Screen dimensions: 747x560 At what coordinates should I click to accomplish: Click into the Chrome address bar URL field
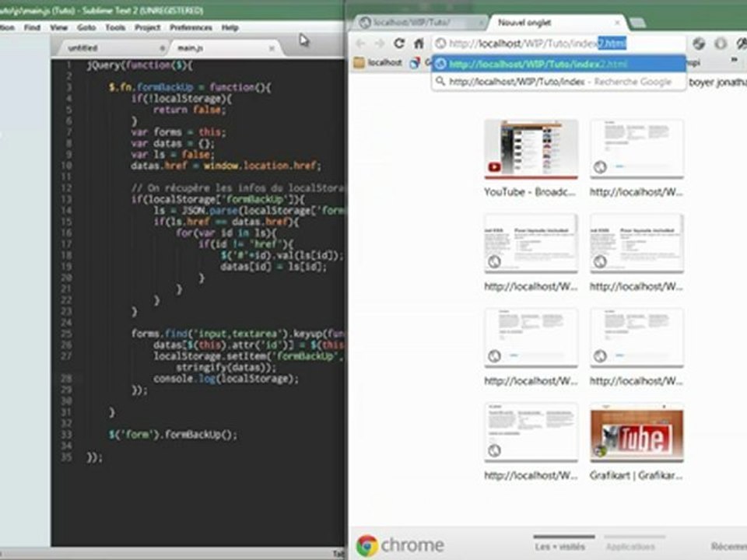pyautogui.click(x=559, y=44)
